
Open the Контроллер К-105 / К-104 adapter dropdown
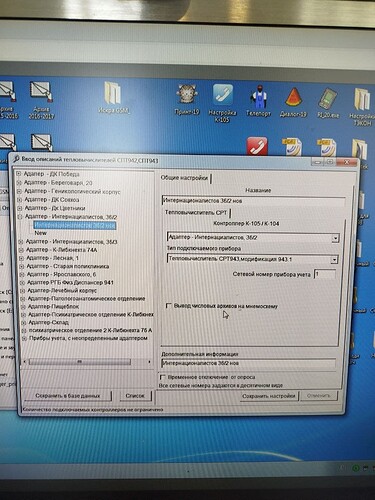(x=335, y=238)
